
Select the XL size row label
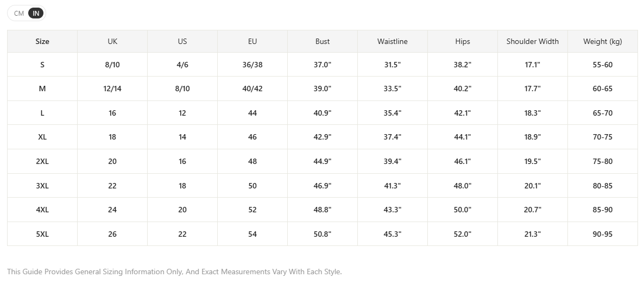pyautogui.click(x=42, y=137)
